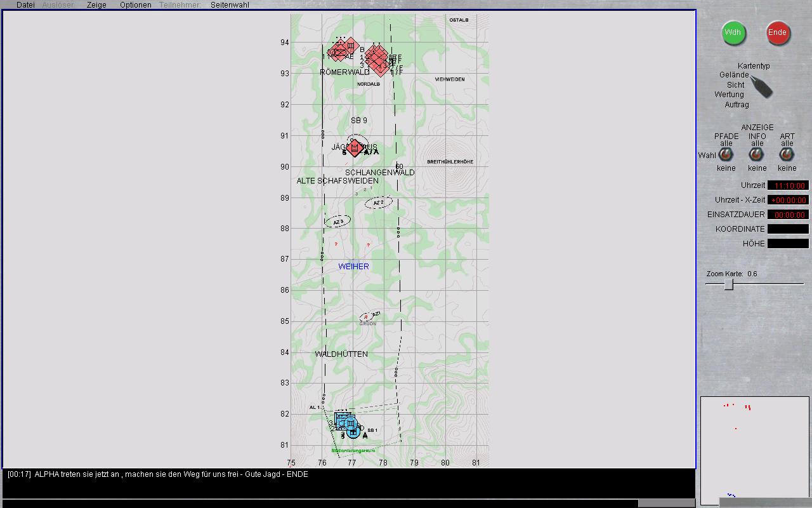Expand the Seitenwahl menu

[x=230, y=5]
